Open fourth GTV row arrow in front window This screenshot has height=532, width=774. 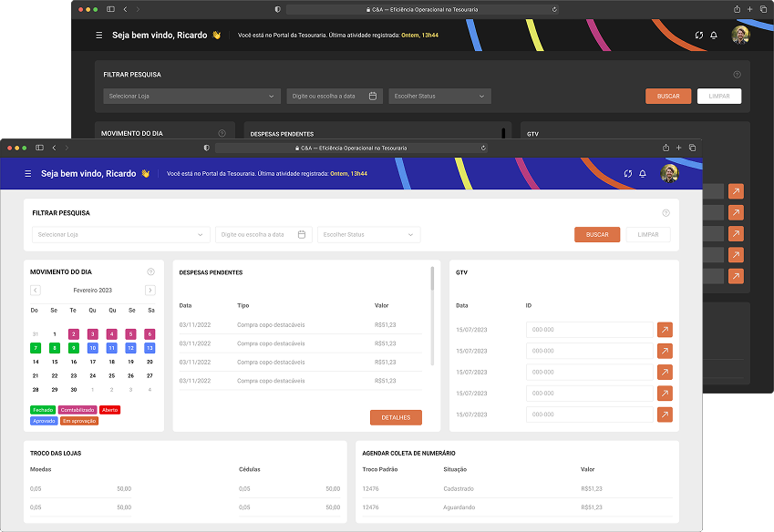point(665,394)
